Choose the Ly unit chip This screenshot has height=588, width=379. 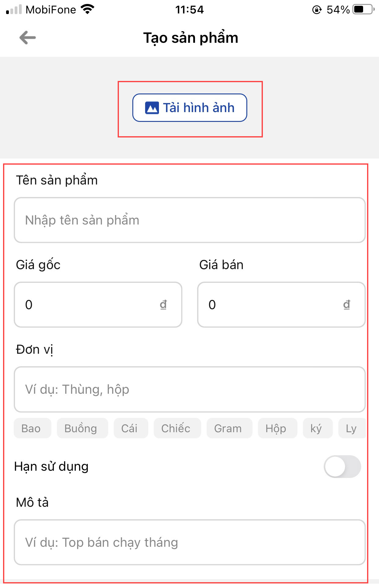coord(351,428)
